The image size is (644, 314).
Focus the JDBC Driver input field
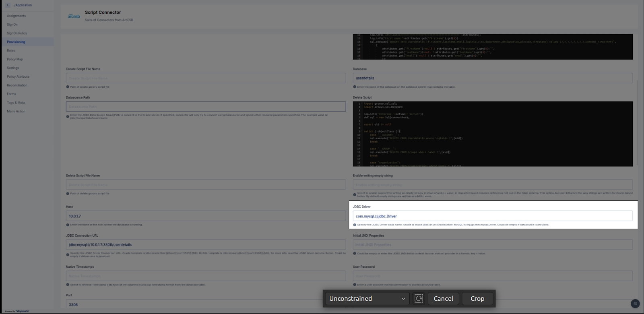[492, 216]
